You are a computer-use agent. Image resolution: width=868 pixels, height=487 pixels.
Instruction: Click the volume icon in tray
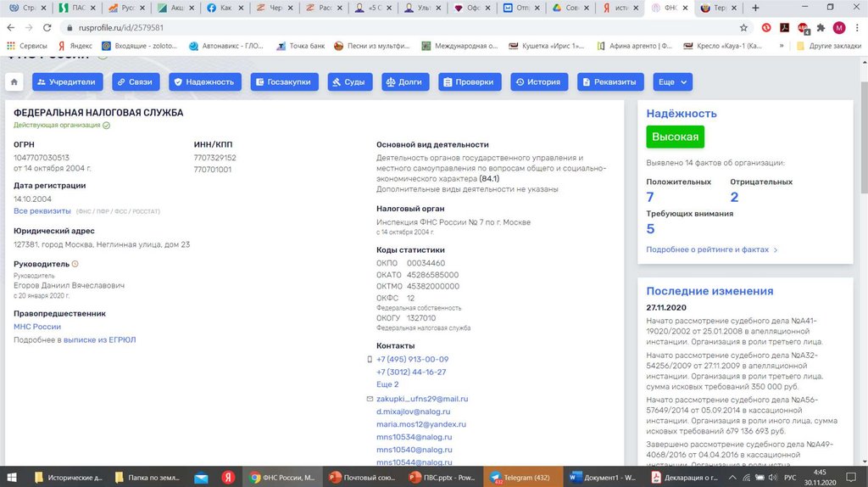pos(773,477)
